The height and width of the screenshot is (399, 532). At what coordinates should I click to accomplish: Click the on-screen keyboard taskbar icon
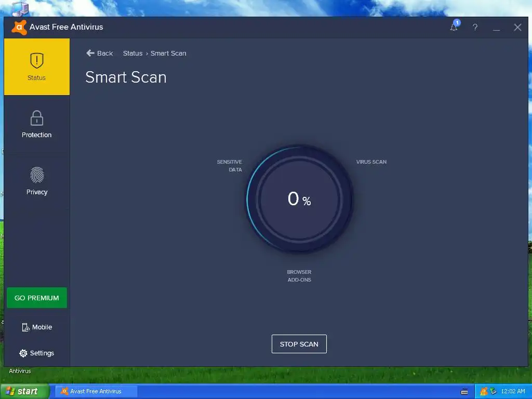click(x=464, y=392)
